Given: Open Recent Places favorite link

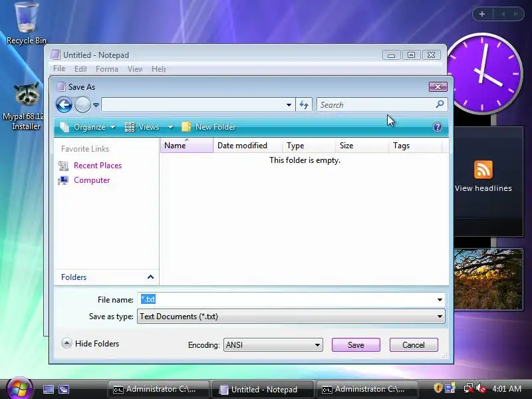Looking at the screenshot, I should 98,165.
